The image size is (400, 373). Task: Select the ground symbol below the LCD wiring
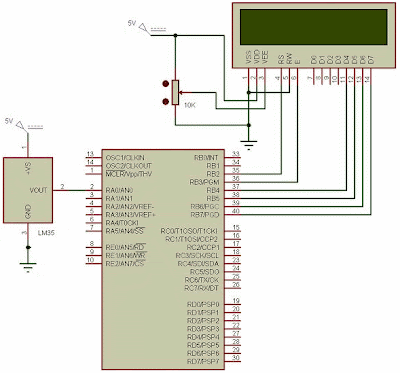tap(249, 145)
